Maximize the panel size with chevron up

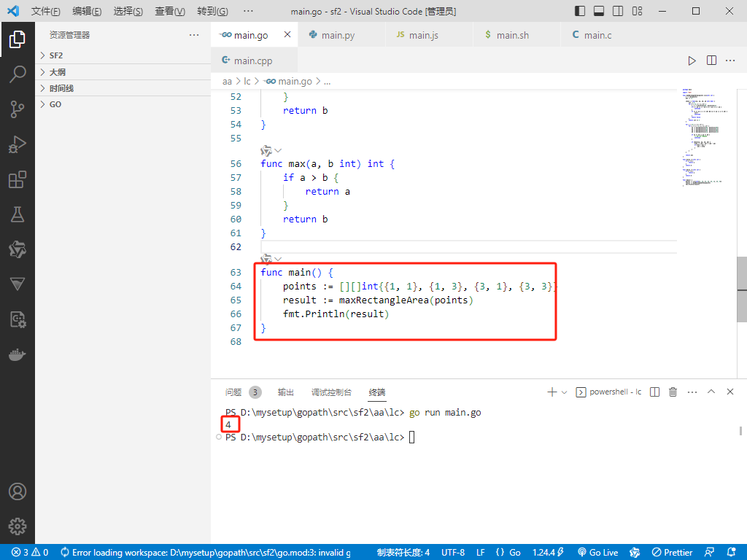coord(711,392)
